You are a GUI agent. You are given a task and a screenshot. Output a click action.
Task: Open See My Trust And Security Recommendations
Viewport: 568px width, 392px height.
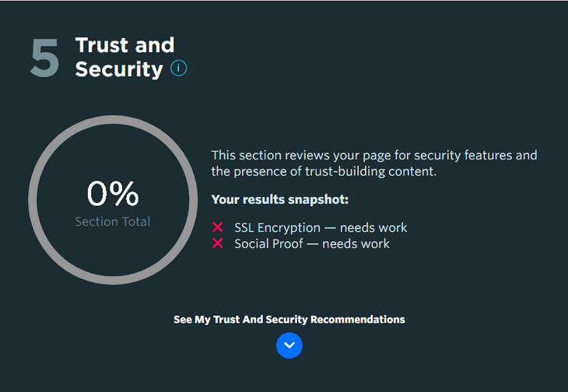click(x=289, y=320)
